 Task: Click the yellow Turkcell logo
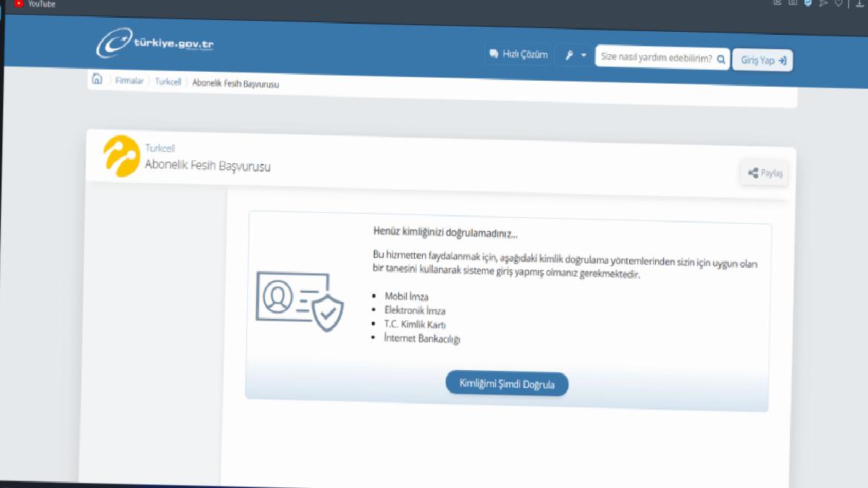pos(121,156)
